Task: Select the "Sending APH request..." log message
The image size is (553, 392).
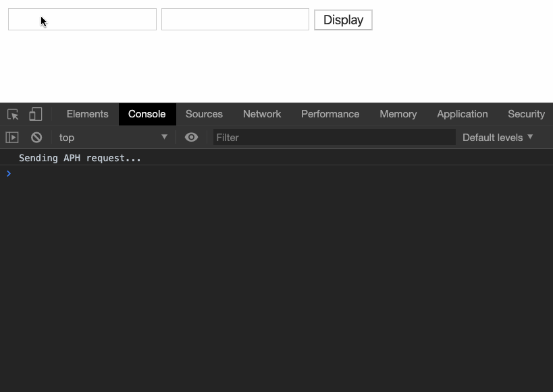Action: point(80,158)
